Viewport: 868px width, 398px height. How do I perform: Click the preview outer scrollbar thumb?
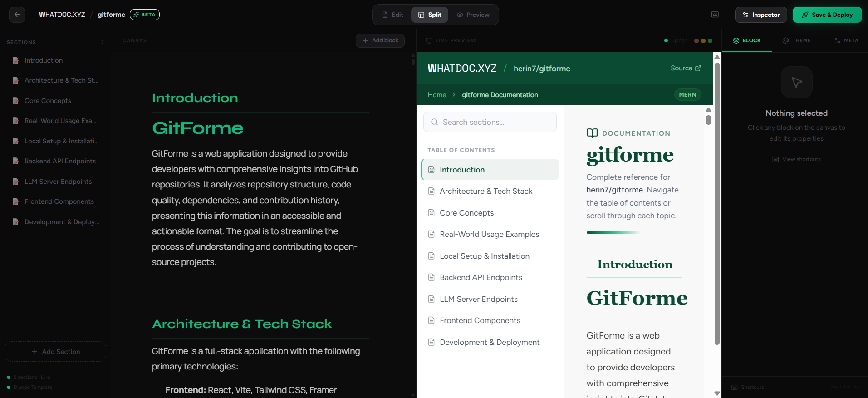point(717,203)
